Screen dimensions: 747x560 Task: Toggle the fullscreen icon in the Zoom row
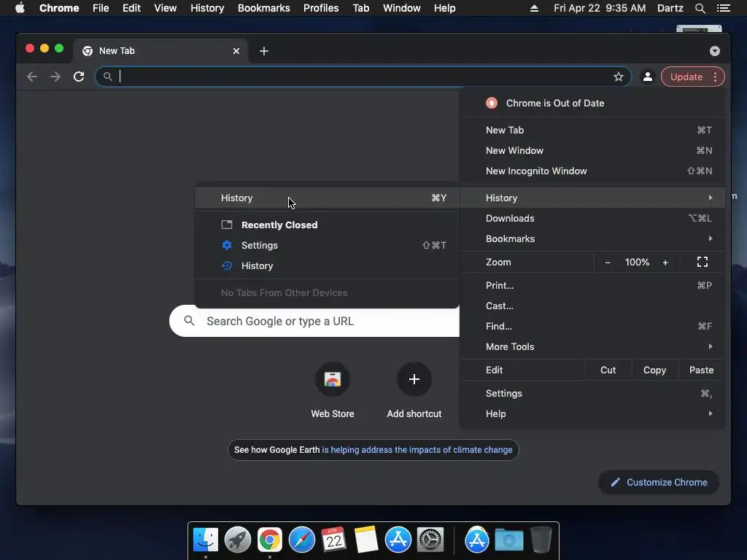[703, 262]
